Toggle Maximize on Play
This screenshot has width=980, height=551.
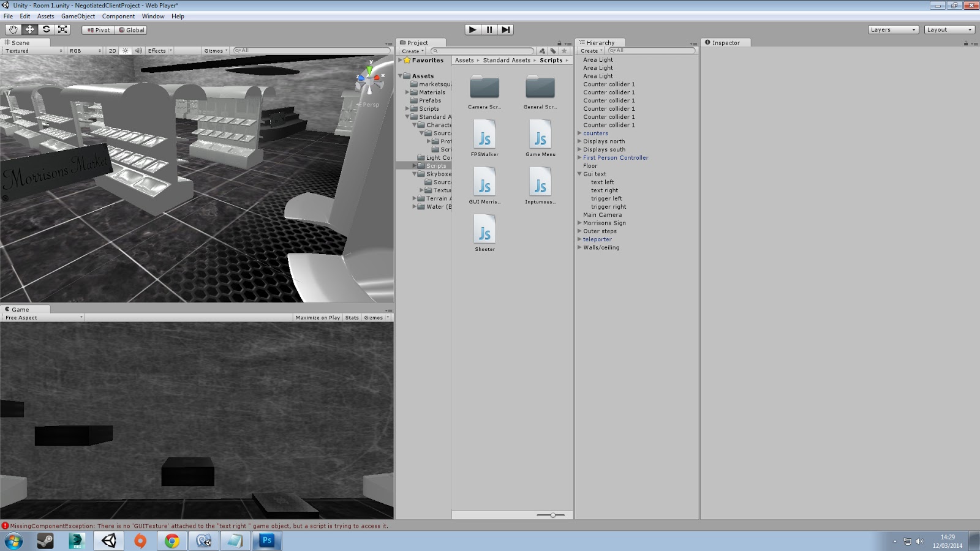click(317, 318)
